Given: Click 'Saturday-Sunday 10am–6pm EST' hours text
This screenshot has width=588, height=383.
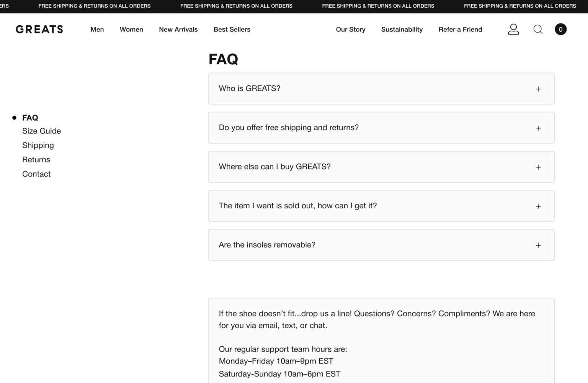Looking at the screenshot, I should [x=279, y=374].
